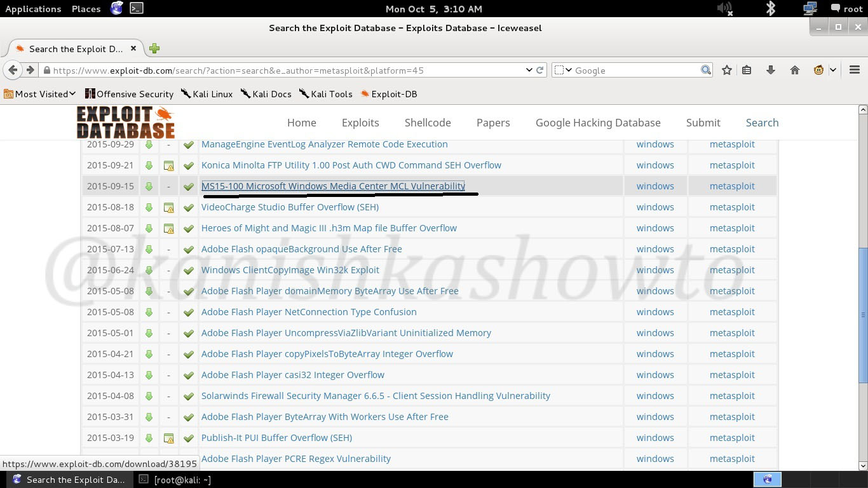Open Offensive Security bookmark
This screenshot has height=488, width=868.
[129, 94]
